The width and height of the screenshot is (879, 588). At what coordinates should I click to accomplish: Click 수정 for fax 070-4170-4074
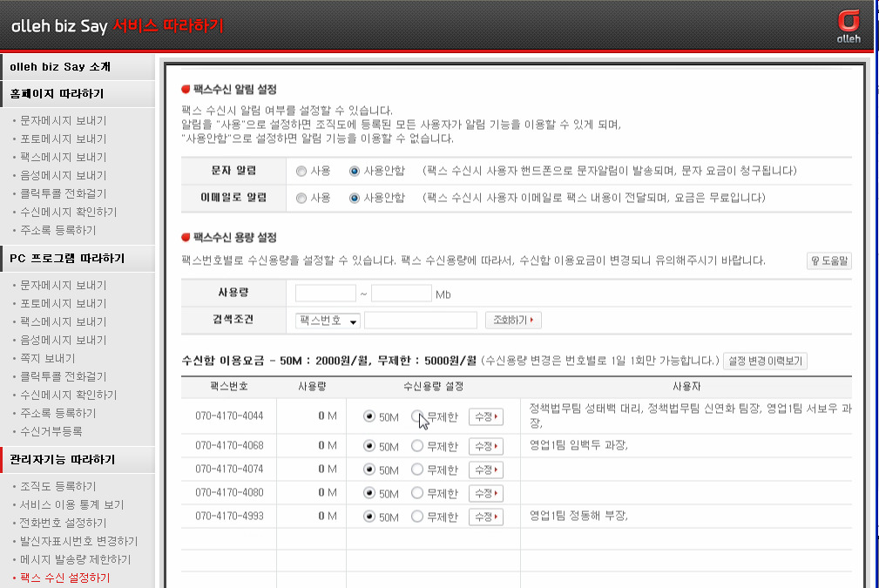(486, 470)
